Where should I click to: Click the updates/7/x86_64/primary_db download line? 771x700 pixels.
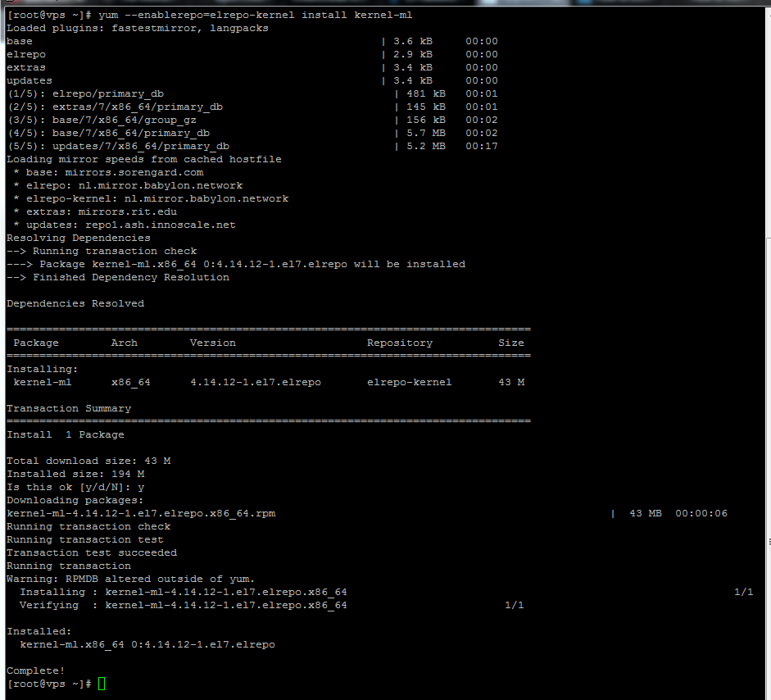point(252,147)
